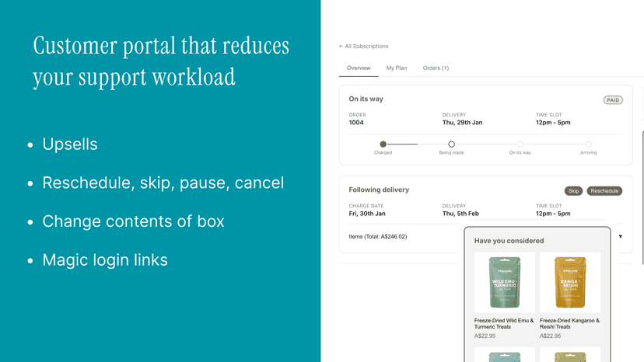
Task: Click the A$22.95 price under Kangaroo treats
Action: [x=551, y=336]
